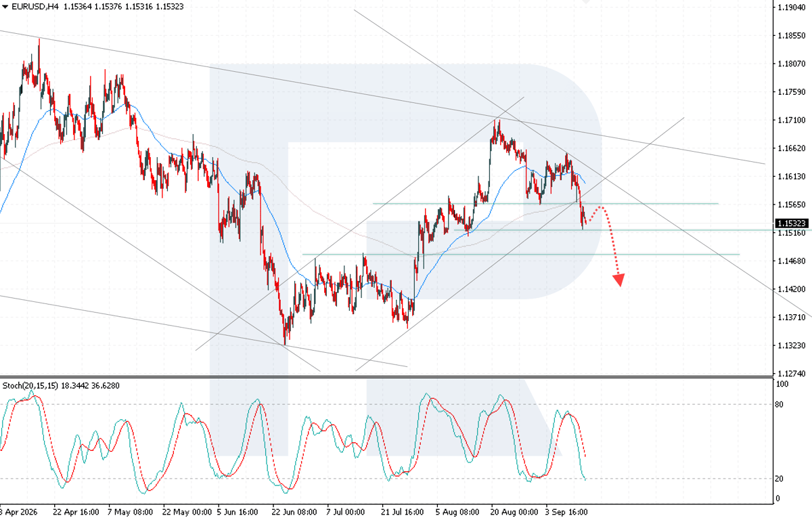Click the current price tag 1.15323
The height and width of the screenshot is (520, 812).
tap(790, 223)
